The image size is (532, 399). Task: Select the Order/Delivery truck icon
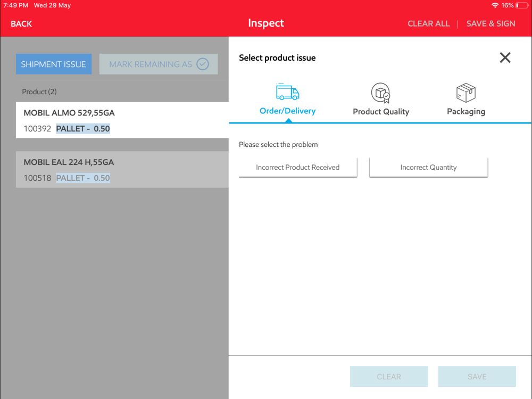tap(287, 92)
